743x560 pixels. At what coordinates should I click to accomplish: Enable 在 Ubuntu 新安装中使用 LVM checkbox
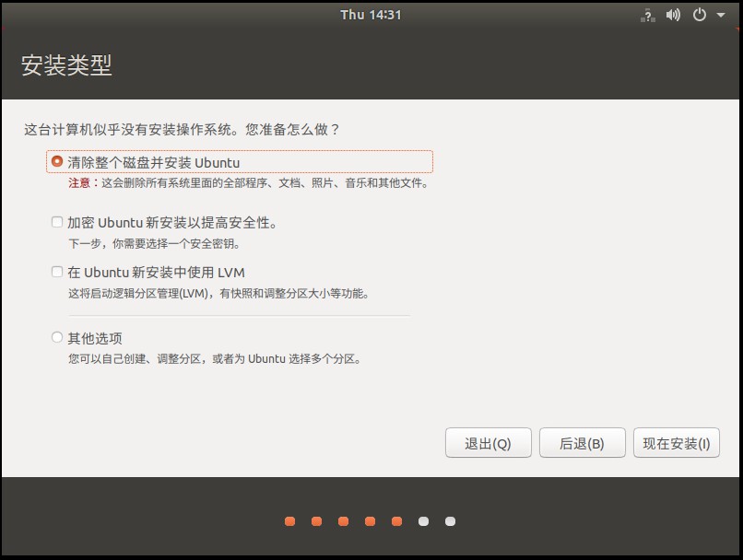tap(57, 272)
